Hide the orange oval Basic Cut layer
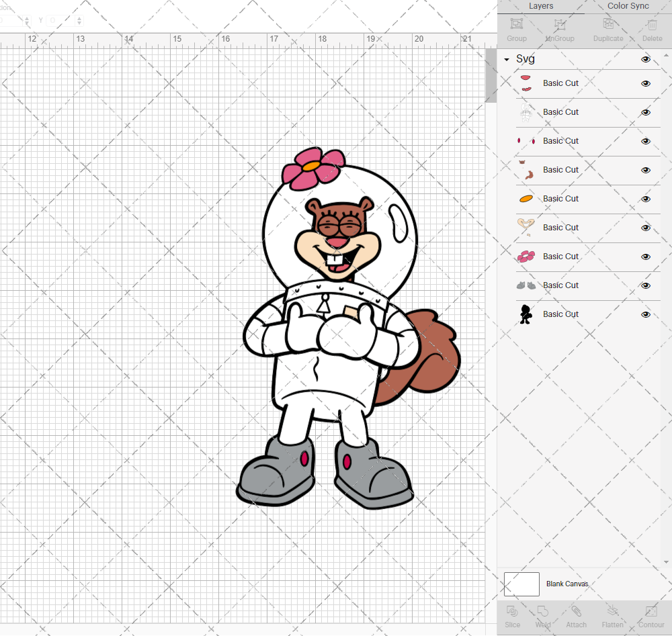 coord(645,199)
